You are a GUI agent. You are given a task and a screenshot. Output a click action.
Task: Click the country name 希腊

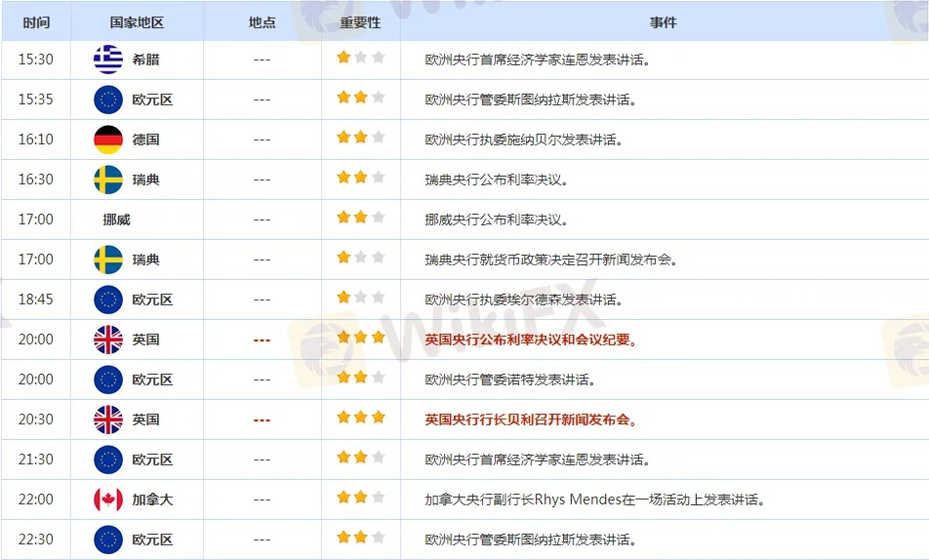click(145, 60)
